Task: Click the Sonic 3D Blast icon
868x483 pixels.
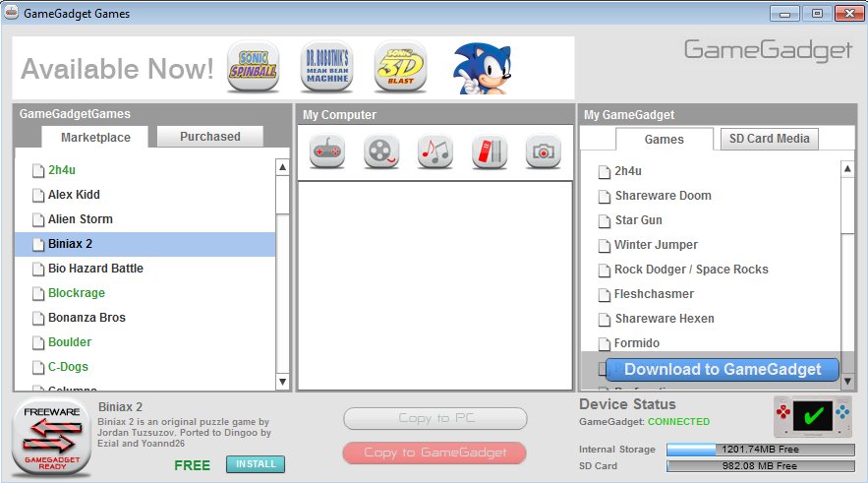Action: pyautogui.click(x=400, y=67)
